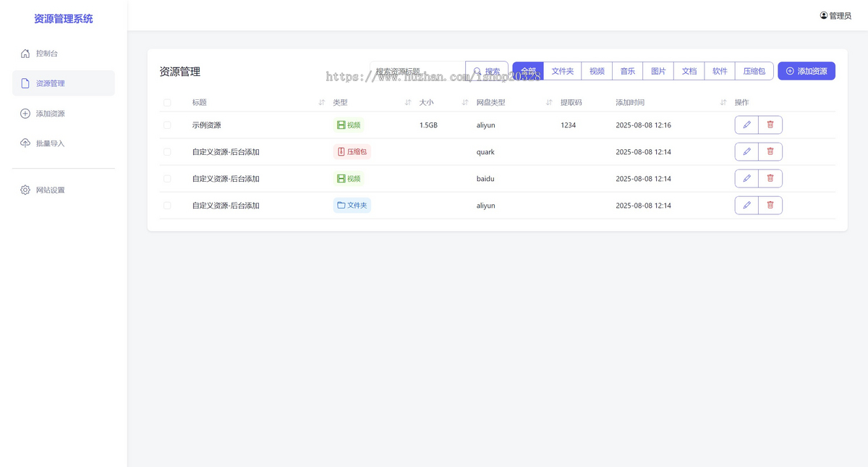This screenshot has width=868, height=467.
Task: Click the 2025-08-08 12:16 time cell
Action: pyautogui.click(x=644, y=125)
